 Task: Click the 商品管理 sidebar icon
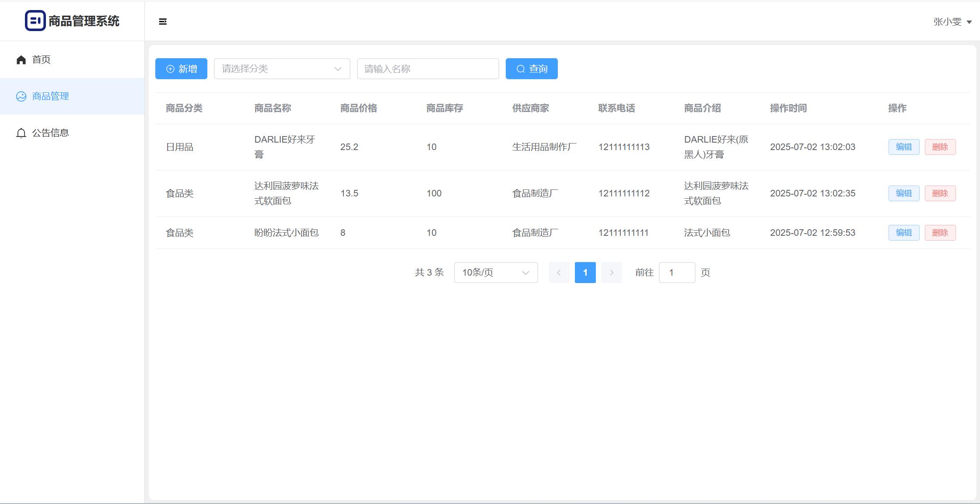pos(21,96)
